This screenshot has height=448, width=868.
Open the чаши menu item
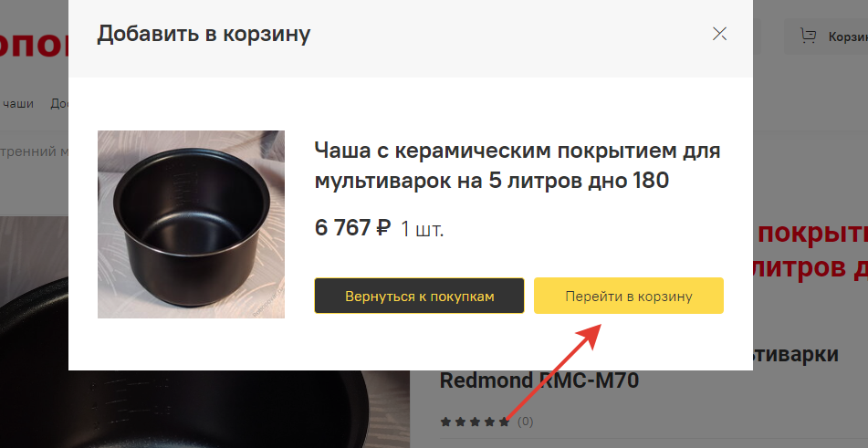17,103
